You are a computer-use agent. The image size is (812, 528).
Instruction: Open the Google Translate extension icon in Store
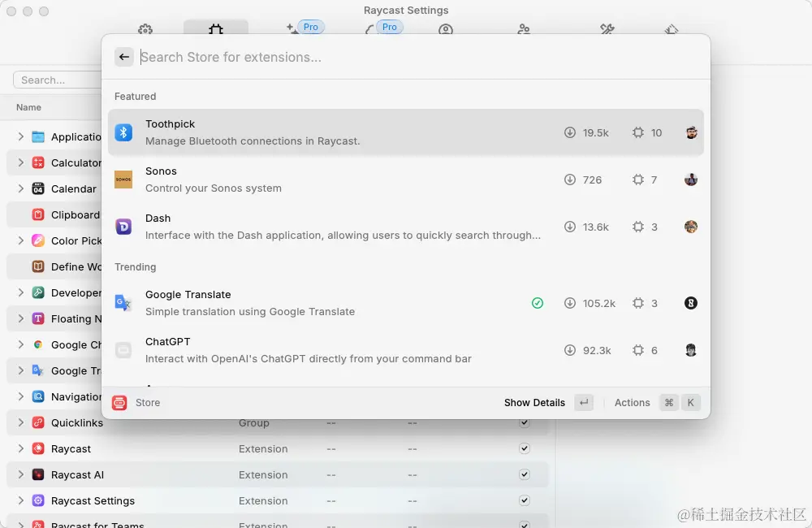(x=123, y=303)
